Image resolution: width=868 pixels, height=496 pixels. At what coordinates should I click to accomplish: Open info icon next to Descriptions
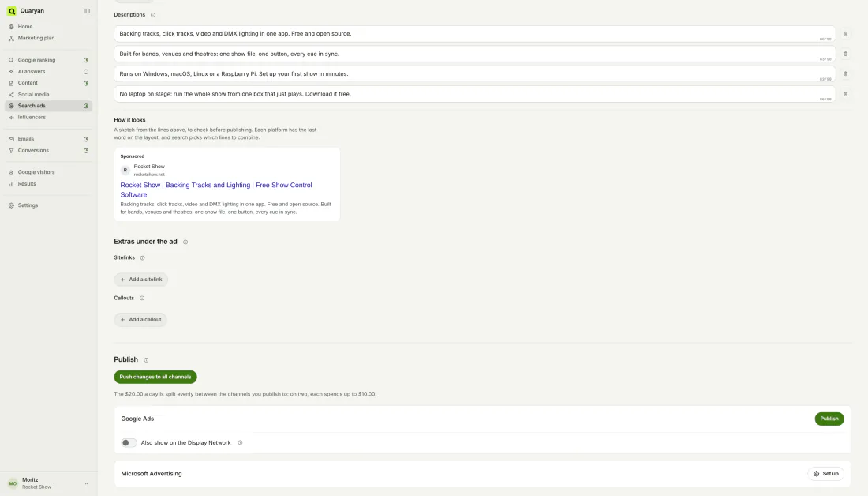point(153,15)
